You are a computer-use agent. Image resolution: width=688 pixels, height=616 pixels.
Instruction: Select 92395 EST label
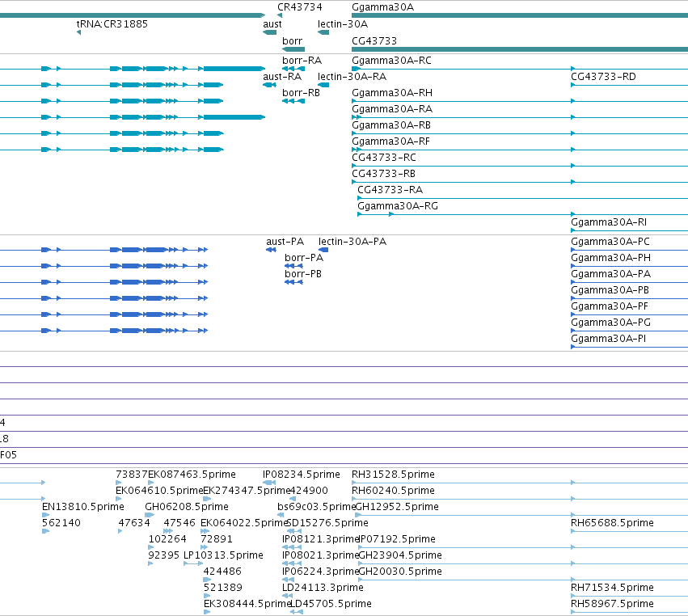click(163, 555)
